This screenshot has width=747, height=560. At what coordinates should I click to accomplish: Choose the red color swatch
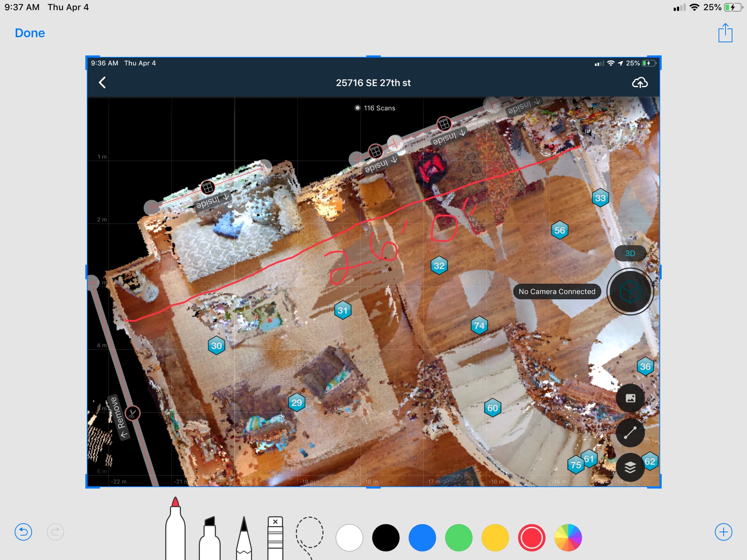point(532,538)
